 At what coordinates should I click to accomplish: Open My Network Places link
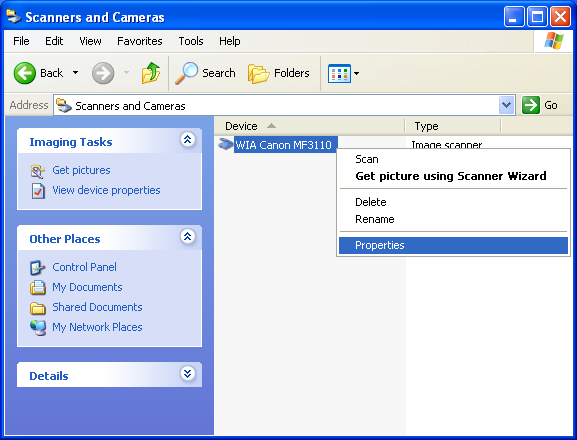[97, 327]
